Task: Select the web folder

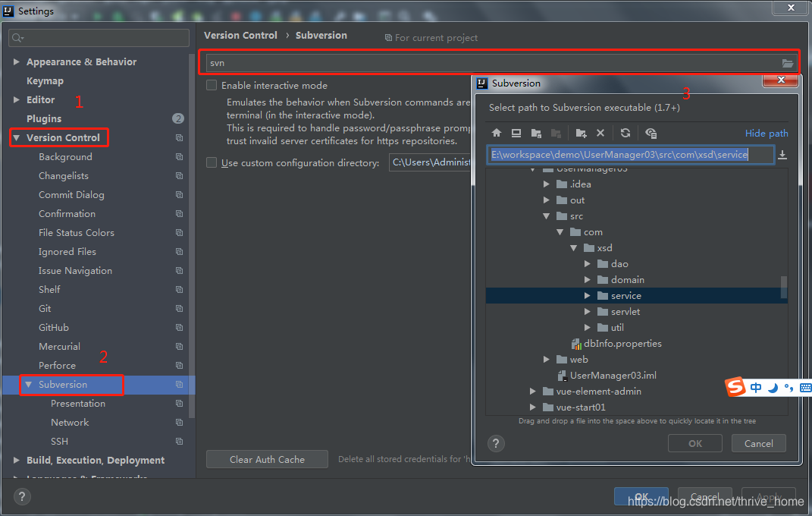Action: pyautogui.click(x=579, y=360)
